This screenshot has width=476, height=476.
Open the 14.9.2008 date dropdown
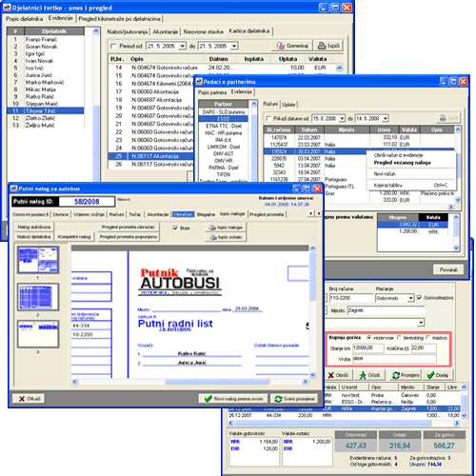[x=386, y=119]
